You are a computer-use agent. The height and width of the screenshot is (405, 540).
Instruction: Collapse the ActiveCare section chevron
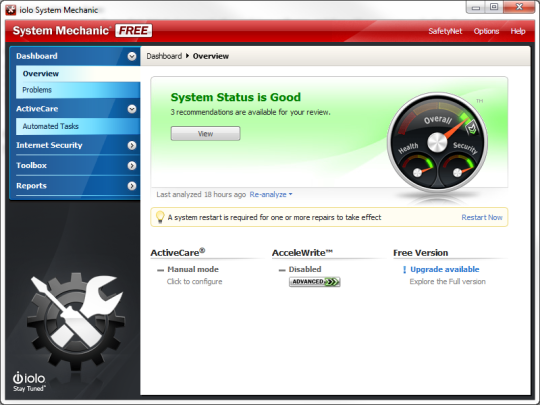[x=132, y=109]
